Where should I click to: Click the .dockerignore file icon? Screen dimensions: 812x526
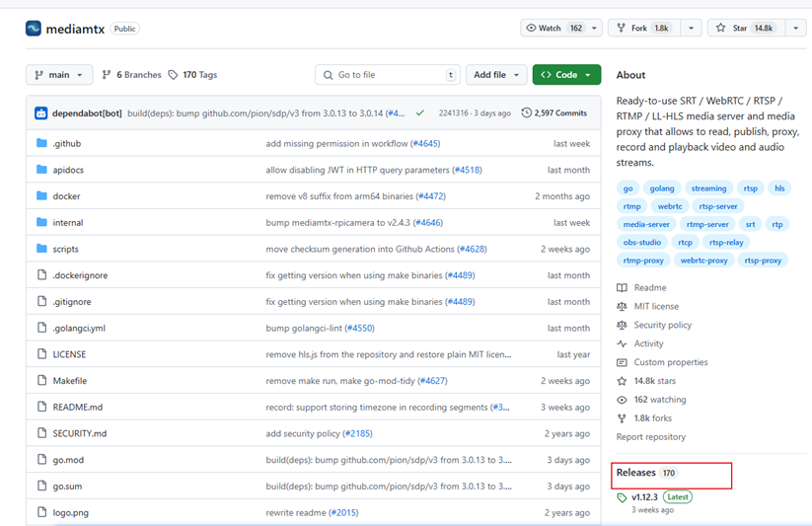[42, 274]
